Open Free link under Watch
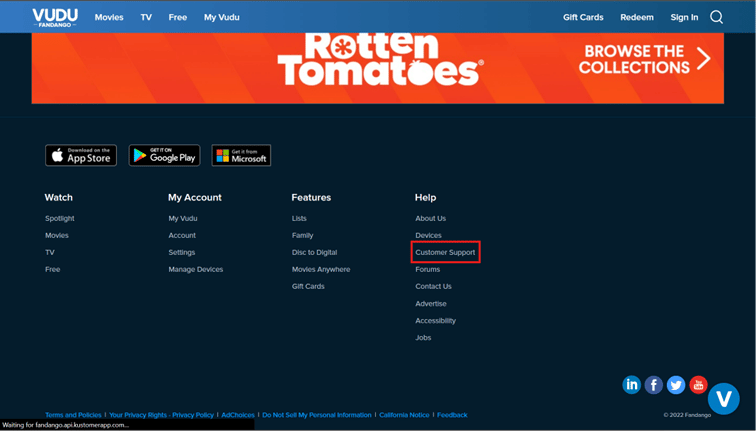Image resolution: width=756 pixels, height=431 pixels. click(x=53, y=269)
